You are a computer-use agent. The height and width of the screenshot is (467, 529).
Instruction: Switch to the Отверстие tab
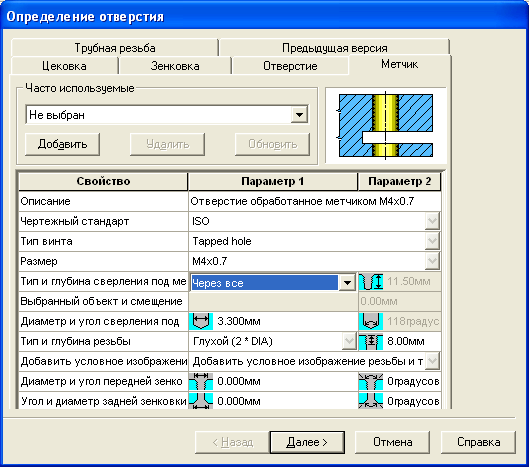pyautogui.click(x=290, y=66)
